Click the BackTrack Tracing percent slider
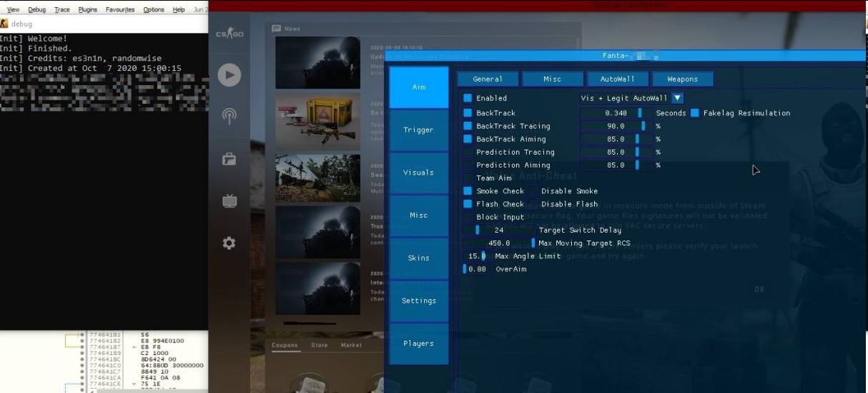The image size is (868, 393). point(616,126)
